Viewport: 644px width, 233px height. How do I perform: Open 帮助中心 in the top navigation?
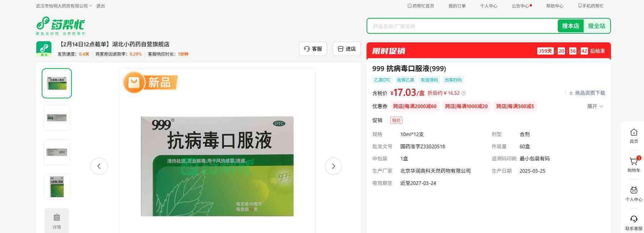(555, 6)
